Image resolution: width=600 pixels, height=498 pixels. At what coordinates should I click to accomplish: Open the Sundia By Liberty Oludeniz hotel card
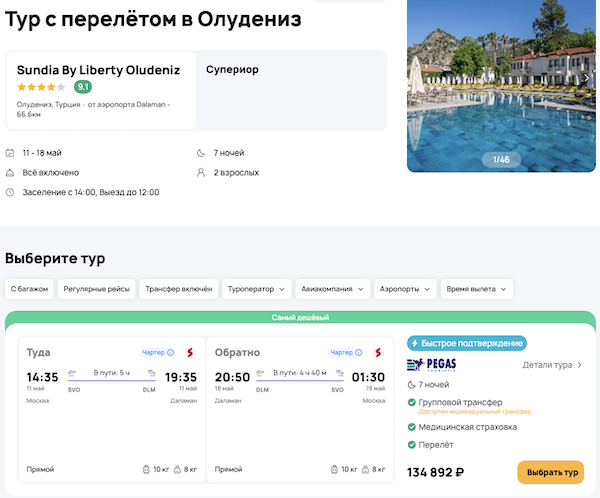point(100,90)
